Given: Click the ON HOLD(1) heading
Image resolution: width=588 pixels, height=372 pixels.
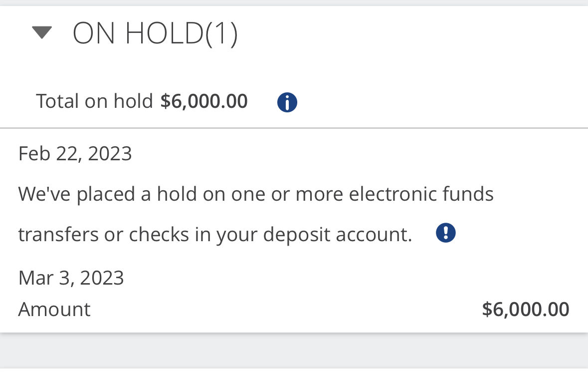Looking at the screenshot, I should point(155,34).
